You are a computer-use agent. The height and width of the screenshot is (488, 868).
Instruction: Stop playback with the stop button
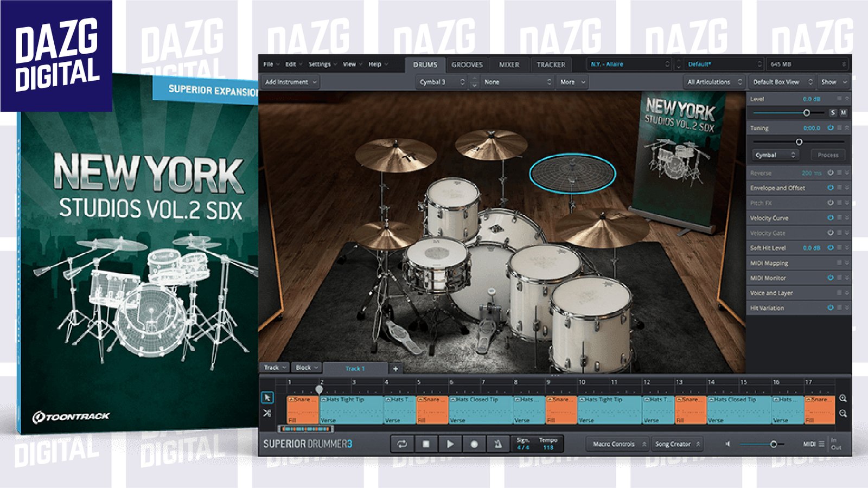[x=426, y=444]
